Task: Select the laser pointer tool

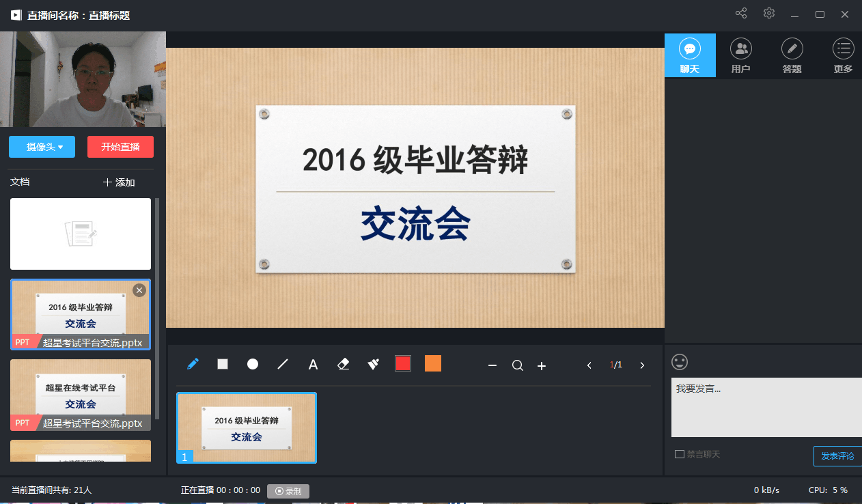Action: (373, 365)
